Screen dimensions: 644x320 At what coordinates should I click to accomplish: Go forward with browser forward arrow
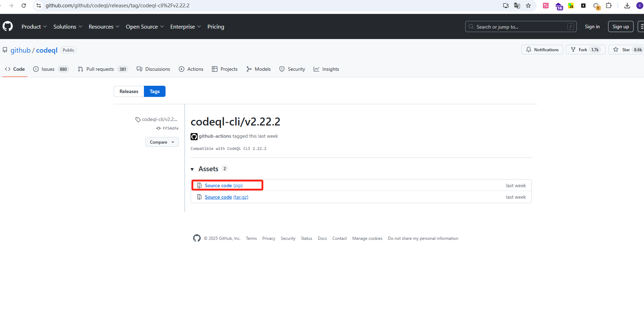pos(11,6)
